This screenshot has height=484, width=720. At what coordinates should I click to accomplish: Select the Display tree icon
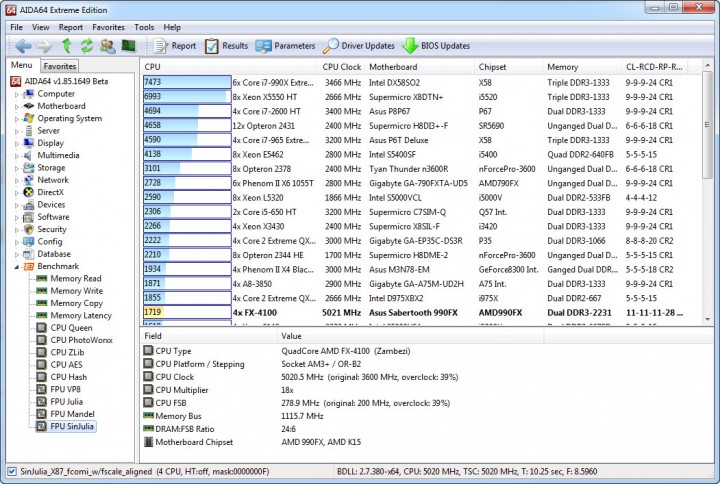pyautogui.click(x=29, y=143)
